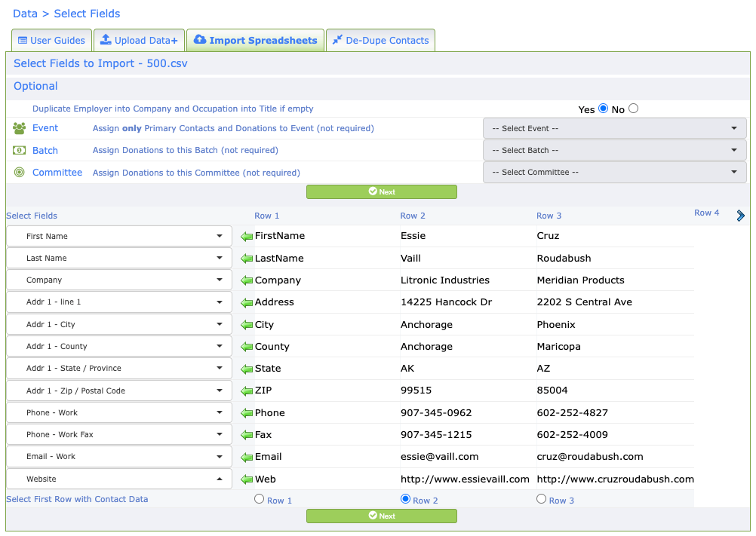The image size is (756, 536).
Task: Open the User Guides tab
Action: (51, 41)
